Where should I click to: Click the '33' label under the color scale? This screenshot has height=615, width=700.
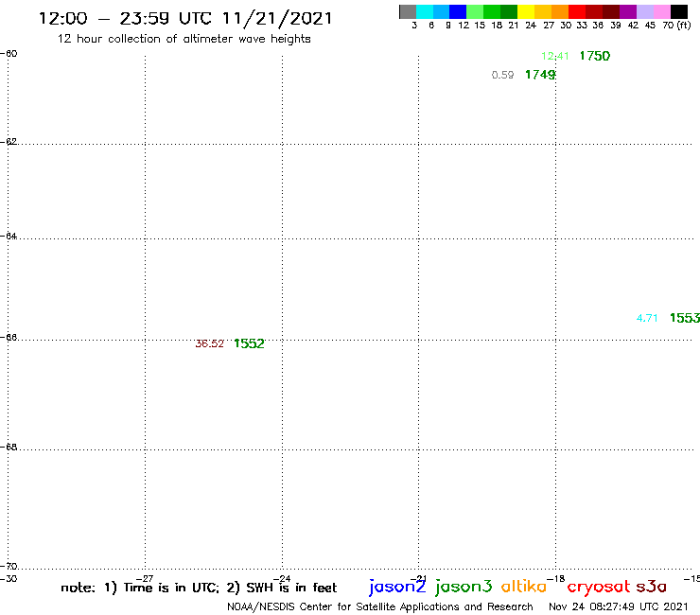(582, 26)
